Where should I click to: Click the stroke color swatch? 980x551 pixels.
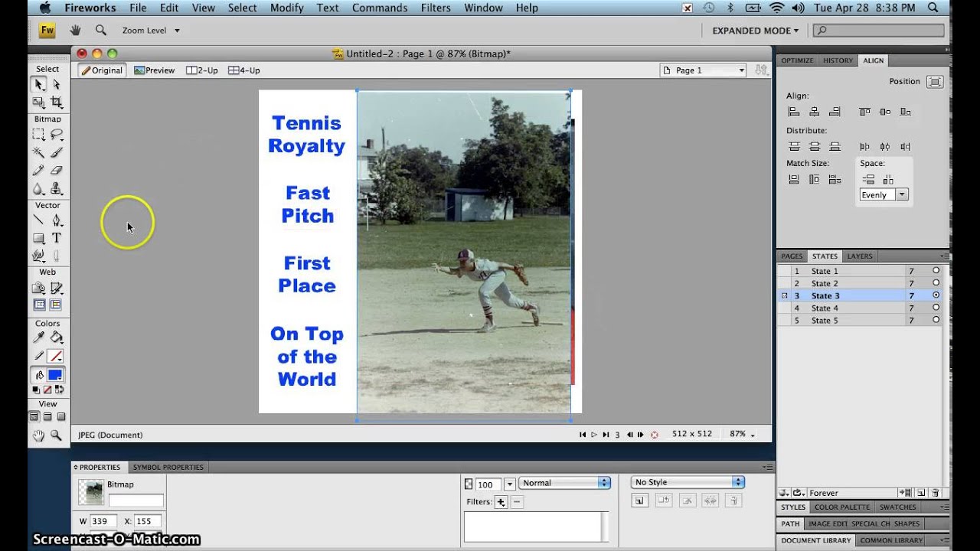click(x=55, y=357)
